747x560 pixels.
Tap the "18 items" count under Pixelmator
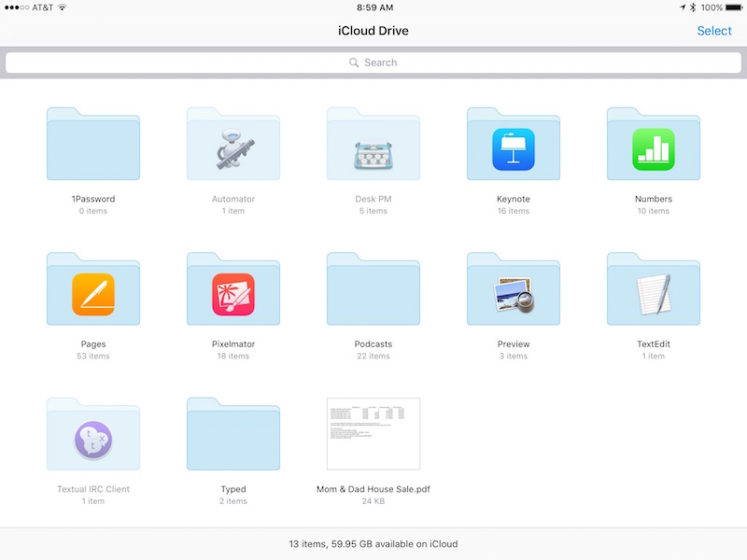pyautogui.click(x=233, y=357)
